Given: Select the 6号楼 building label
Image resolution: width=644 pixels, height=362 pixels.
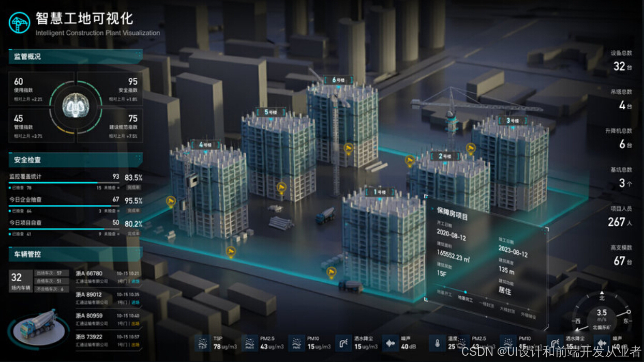Looking at the screenshot, I should (338, 80).
